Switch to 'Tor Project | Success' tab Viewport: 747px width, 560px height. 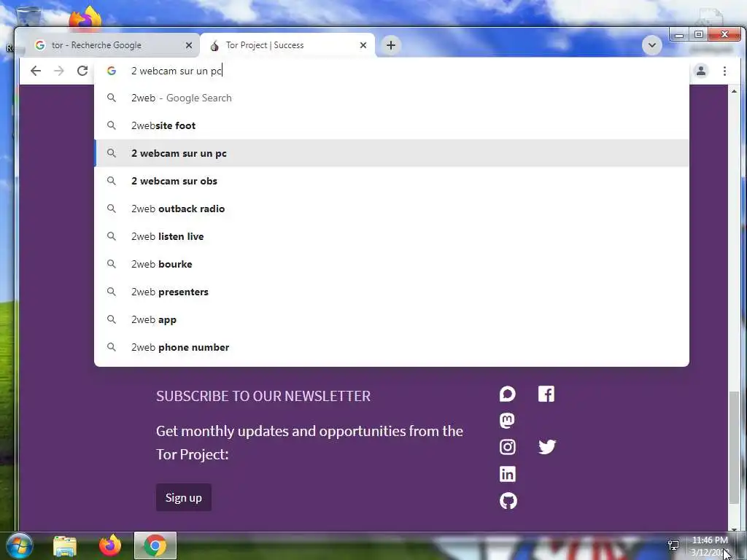click(287, 45)
